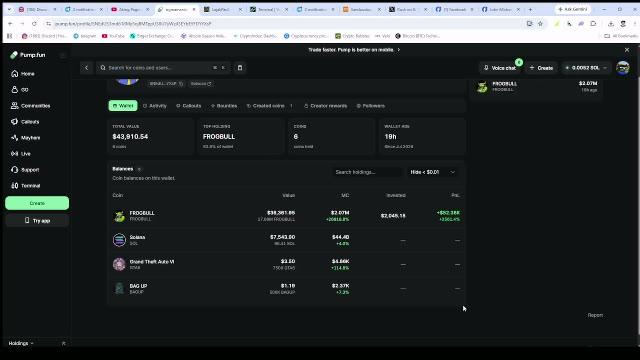
Task: Expand the panel with the Holdings bar right icon
Action: coord(64,343)
